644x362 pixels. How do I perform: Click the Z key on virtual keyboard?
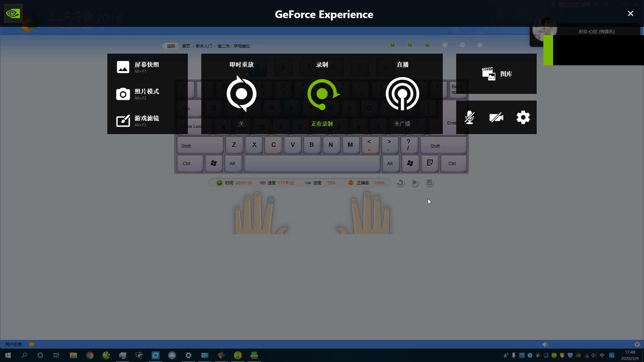pyautogui.click(x=234, y=145)
